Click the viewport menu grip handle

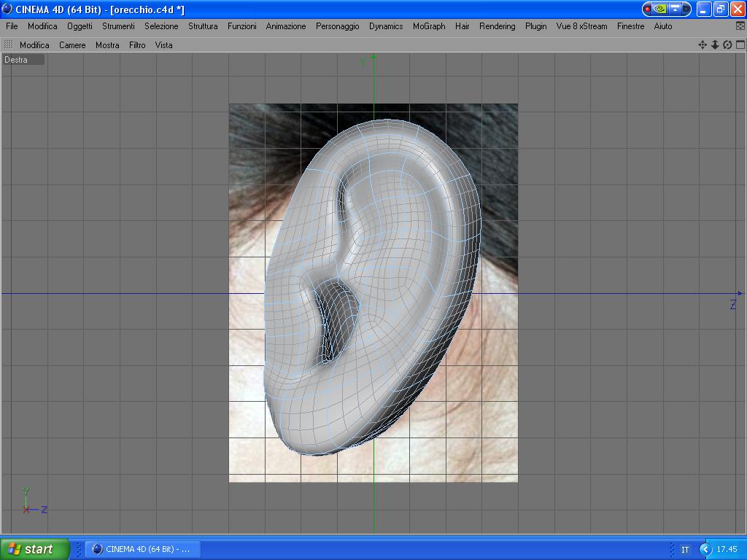[9, 44]
